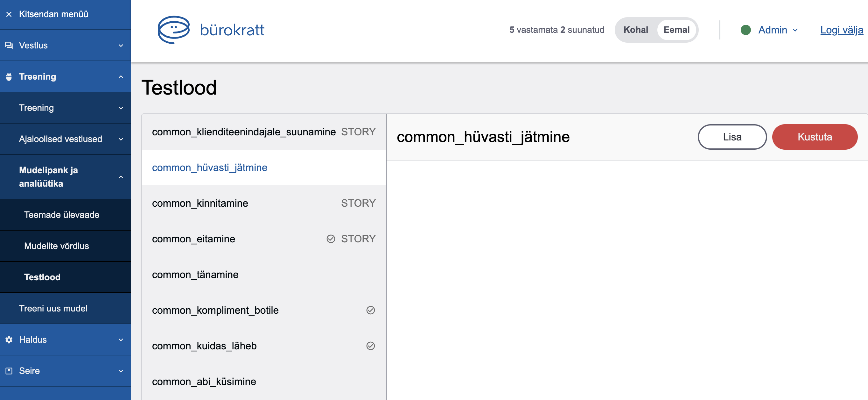
Task: Select common_klienditeenindajale_suunamine in the list
Action: (264, 132)
